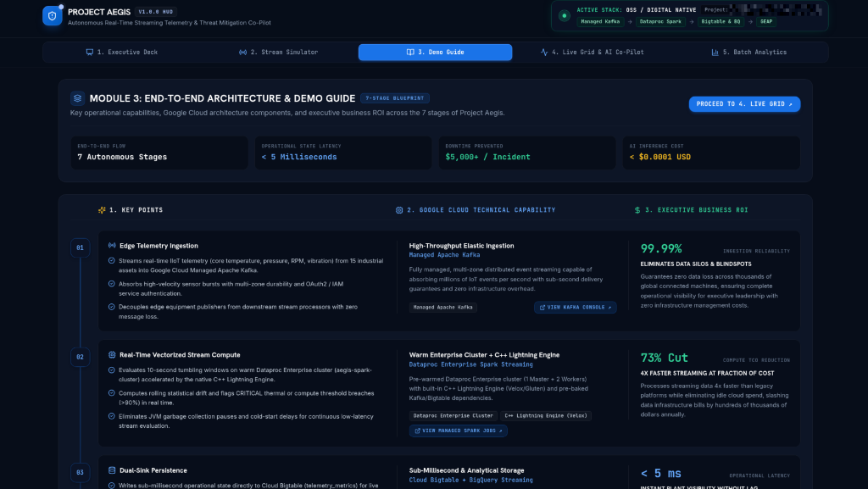Click the PROJECT AEGIS title text
The image size is (868, 489).
[x=99, y=12]
